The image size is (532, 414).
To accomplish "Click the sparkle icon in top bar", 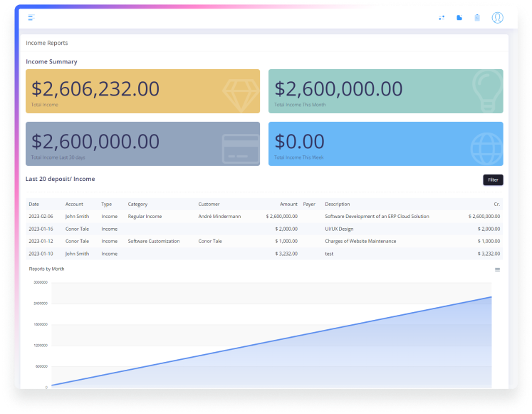I will click(x=442, y=18).
